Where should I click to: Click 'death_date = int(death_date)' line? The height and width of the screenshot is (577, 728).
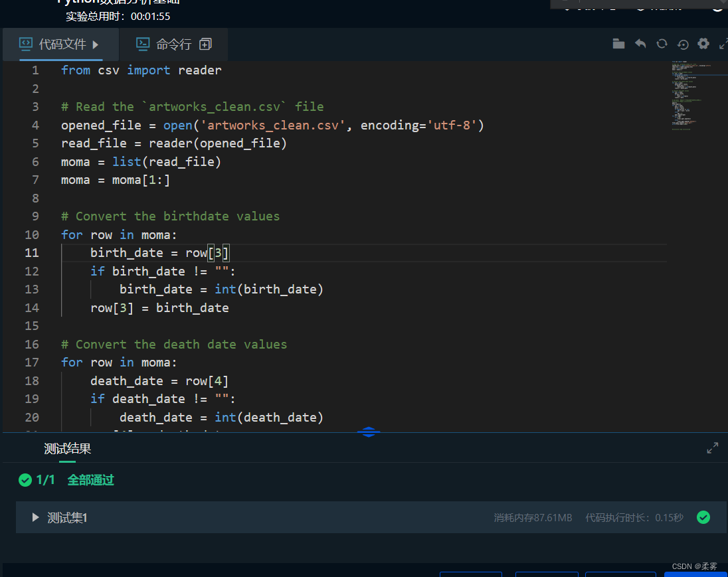click(x=221, y=418)
